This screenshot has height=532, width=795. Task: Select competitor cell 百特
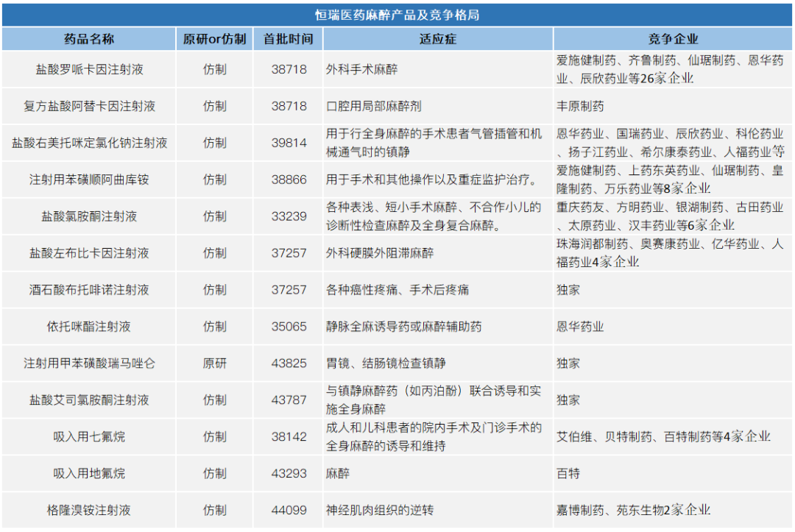pos(568,474)
